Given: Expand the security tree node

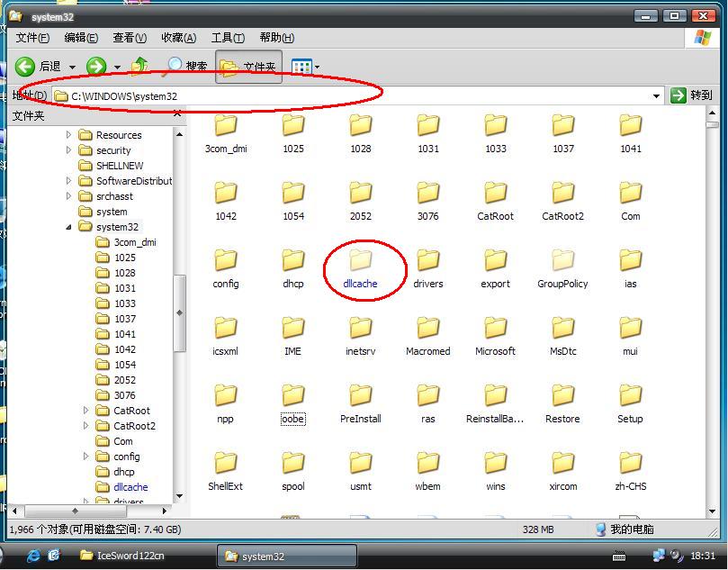Looking at the screenshot, I should tap(68, 150).
